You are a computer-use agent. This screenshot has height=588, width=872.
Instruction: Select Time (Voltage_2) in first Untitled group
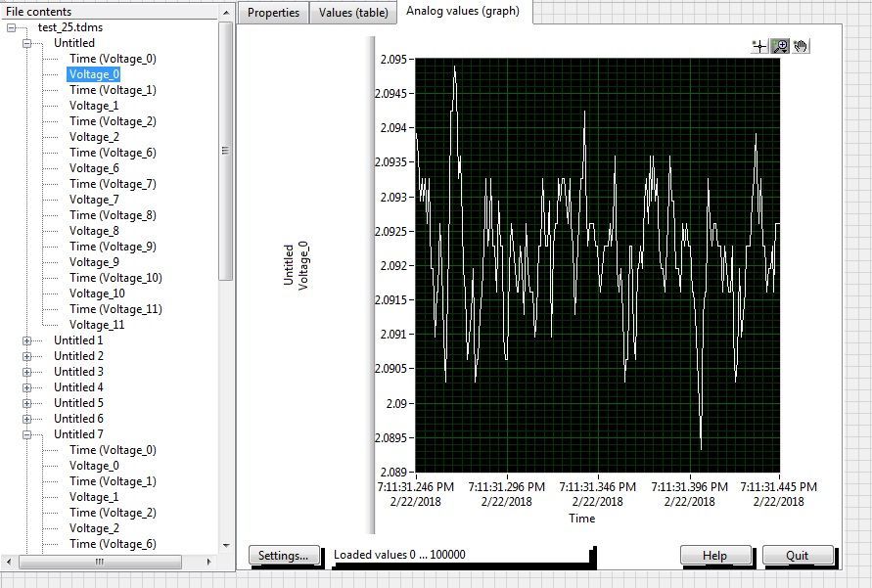(x=113, y=121)
